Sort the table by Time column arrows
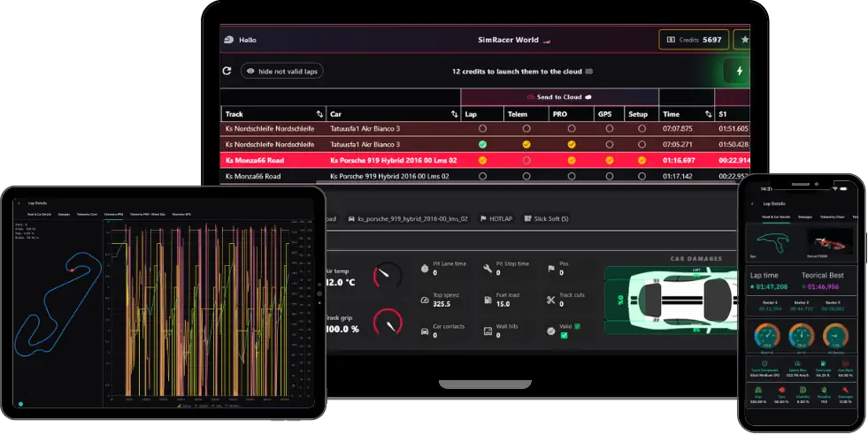The height and width of the screenshot is (434, 868). click(708, 114)
